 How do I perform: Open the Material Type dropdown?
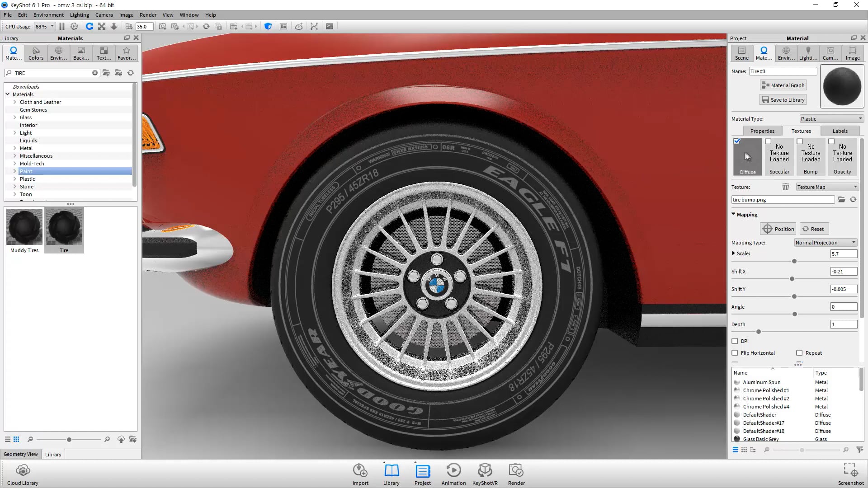point(831,119)
